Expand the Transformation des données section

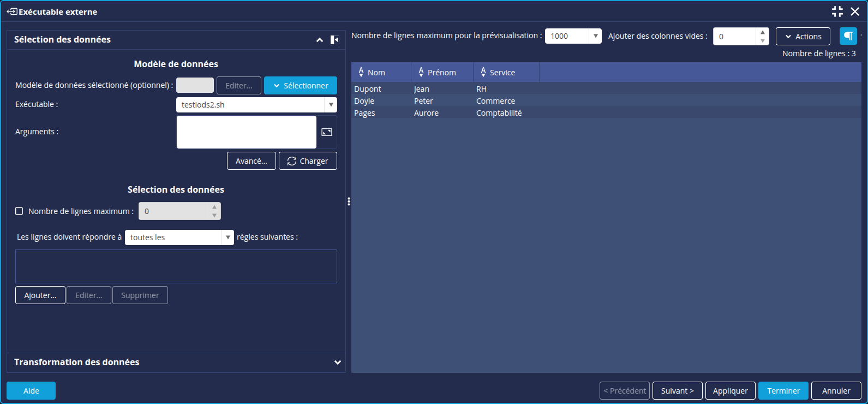[337, 363]
